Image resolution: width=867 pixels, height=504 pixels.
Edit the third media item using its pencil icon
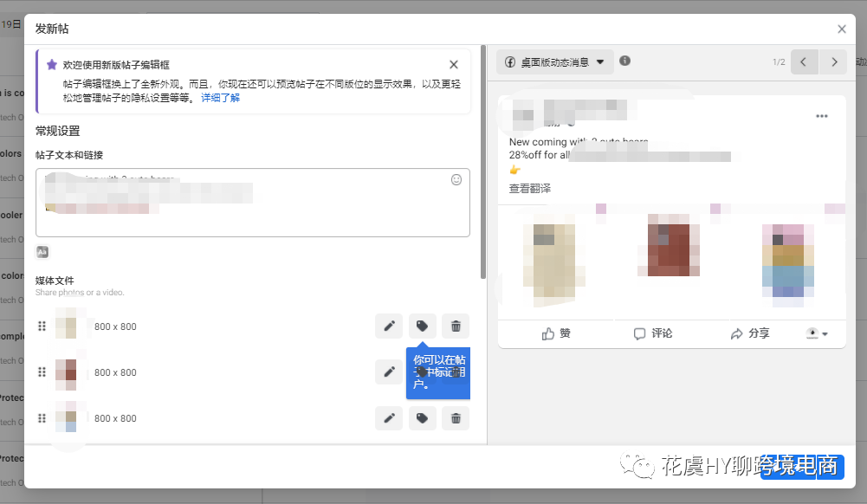(x=389, y=418)
